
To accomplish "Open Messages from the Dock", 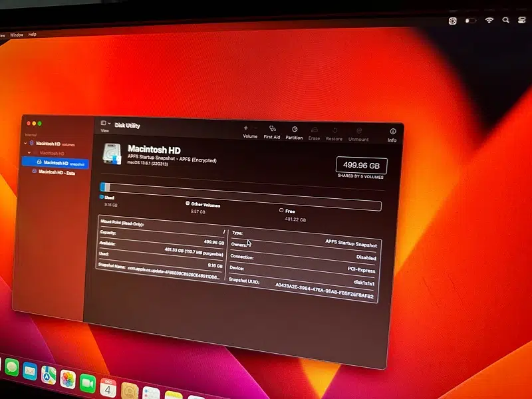I will pos(12,367).
